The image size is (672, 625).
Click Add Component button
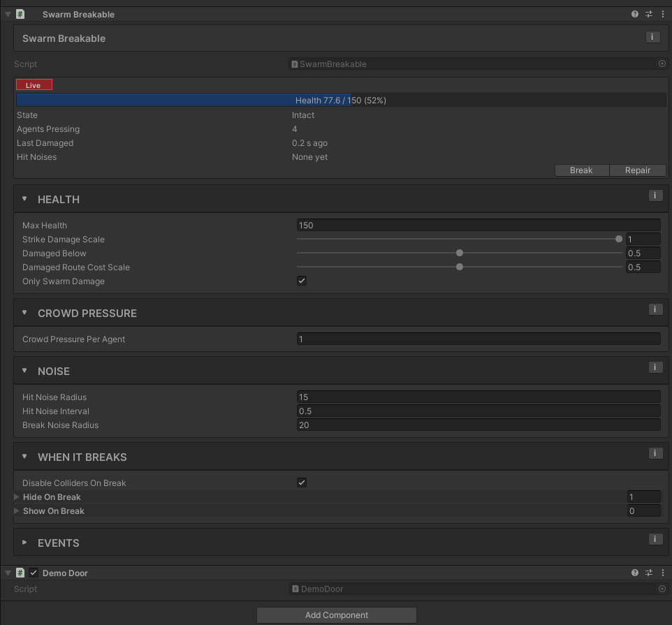pyautogui.click(x=337, y=615)
